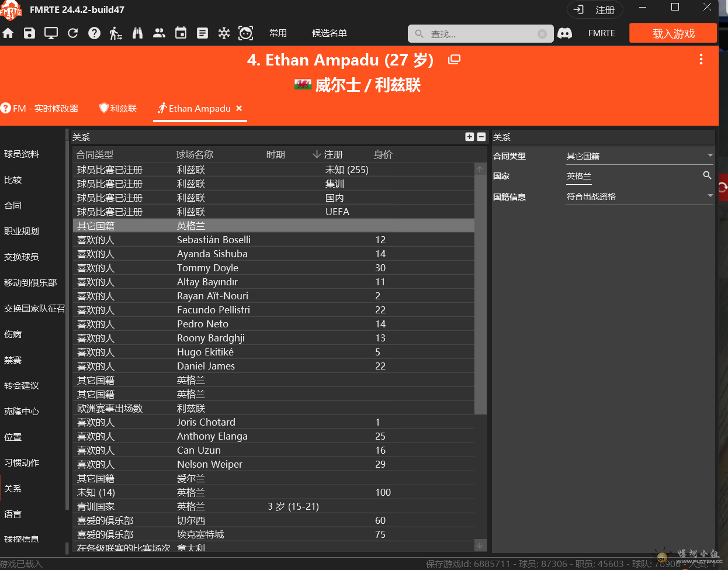Click the 合同类型 column header

tap(95, 154)
